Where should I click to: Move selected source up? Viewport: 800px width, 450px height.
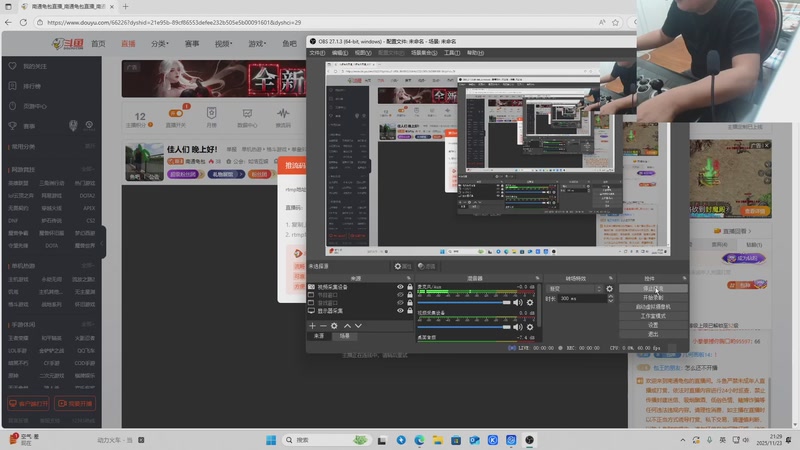pos(347,326)
